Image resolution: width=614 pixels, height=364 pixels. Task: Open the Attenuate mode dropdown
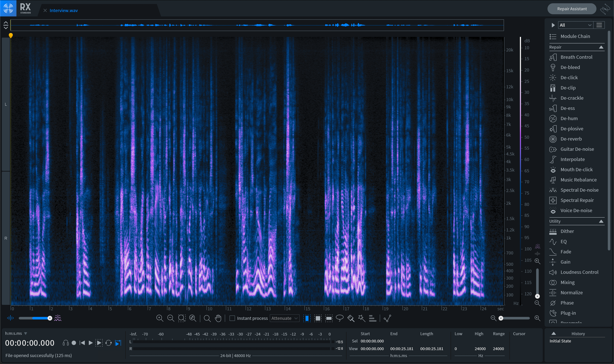click(x=284, y=318)
